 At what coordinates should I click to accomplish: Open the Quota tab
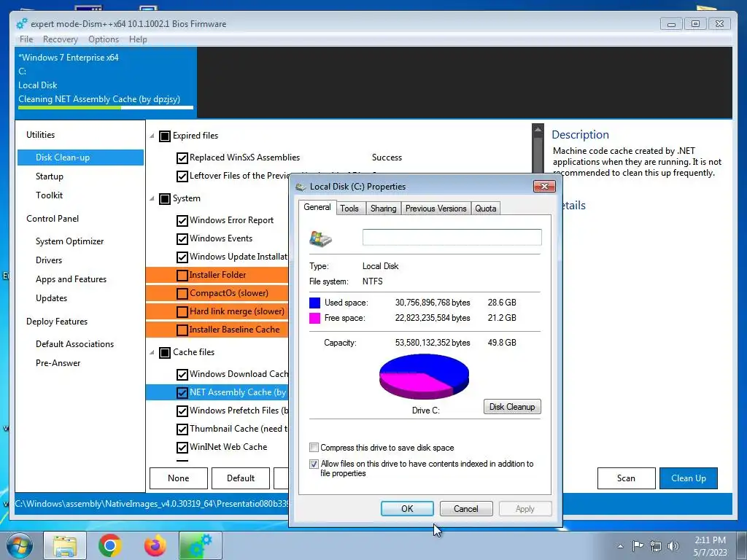point(485,208)
